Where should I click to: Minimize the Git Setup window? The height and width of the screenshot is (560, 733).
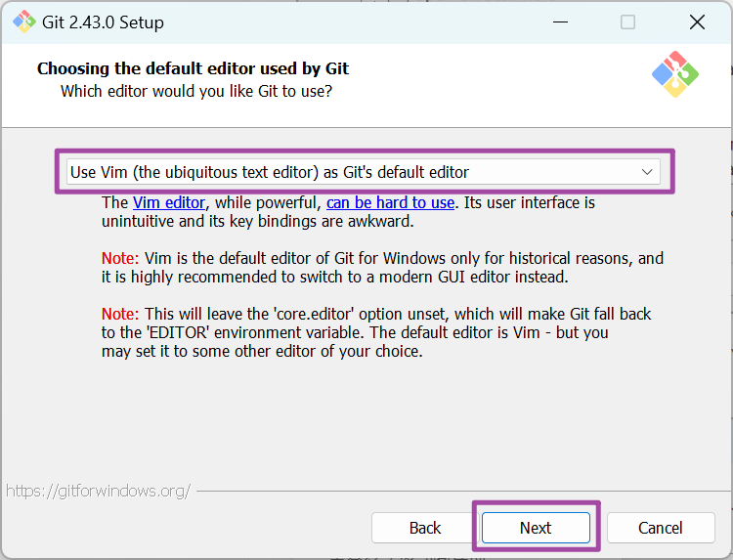560,22
